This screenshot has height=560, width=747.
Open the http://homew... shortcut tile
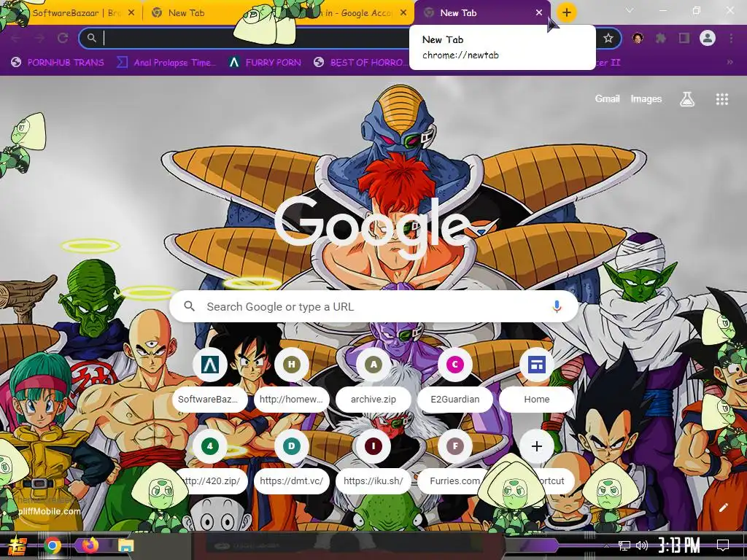point(292,380)
